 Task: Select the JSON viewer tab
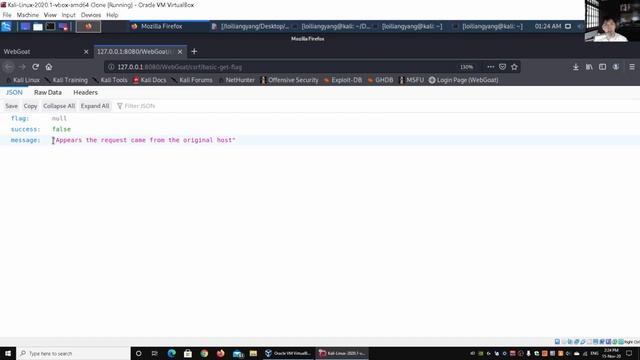(14, 93)
